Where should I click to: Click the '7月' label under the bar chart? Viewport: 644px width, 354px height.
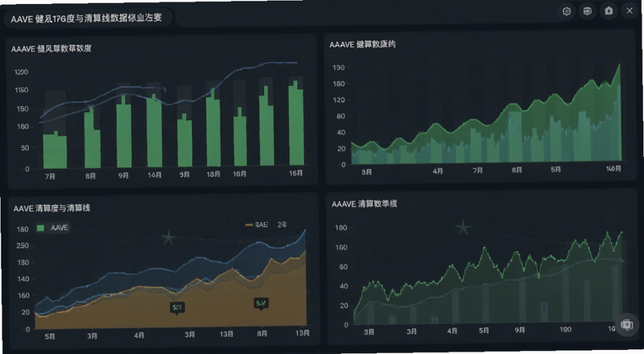(x=50, y=176)
